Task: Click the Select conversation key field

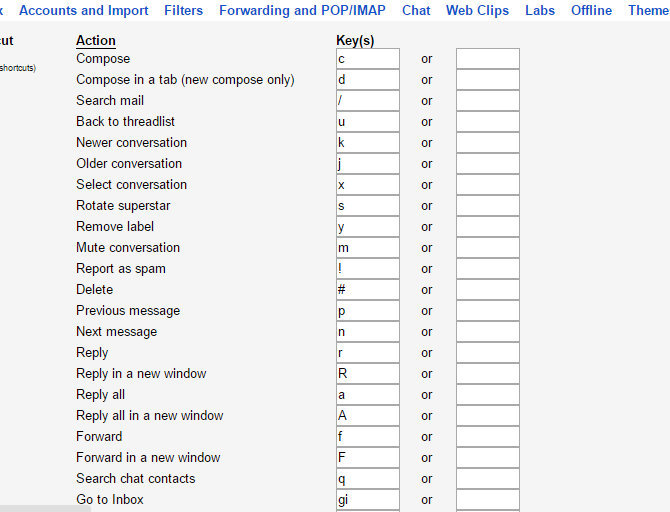Action: coord(368,185)
